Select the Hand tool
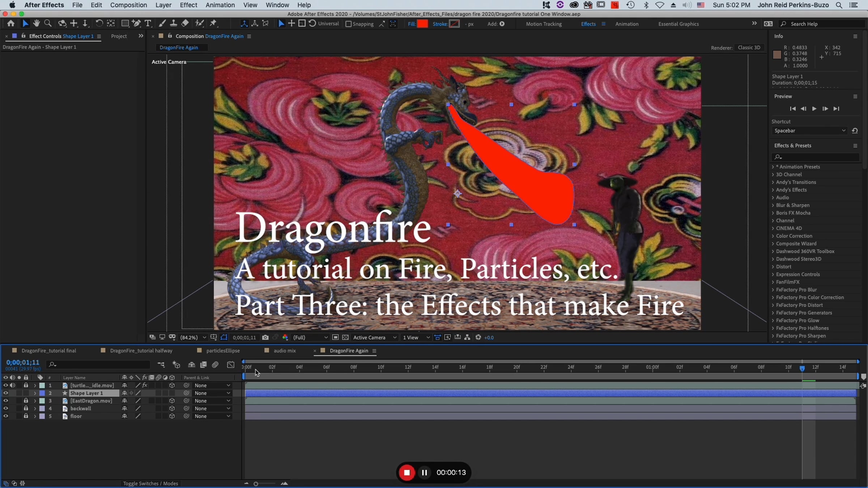The width and height of the screenshot is (868, 488). 36,23
